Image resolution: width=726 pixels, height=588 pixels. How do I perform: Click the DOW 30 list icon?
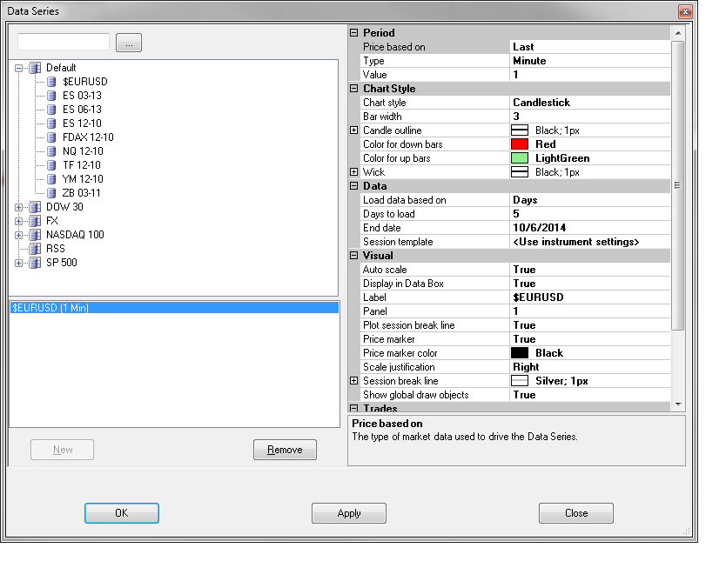point(35,207)
